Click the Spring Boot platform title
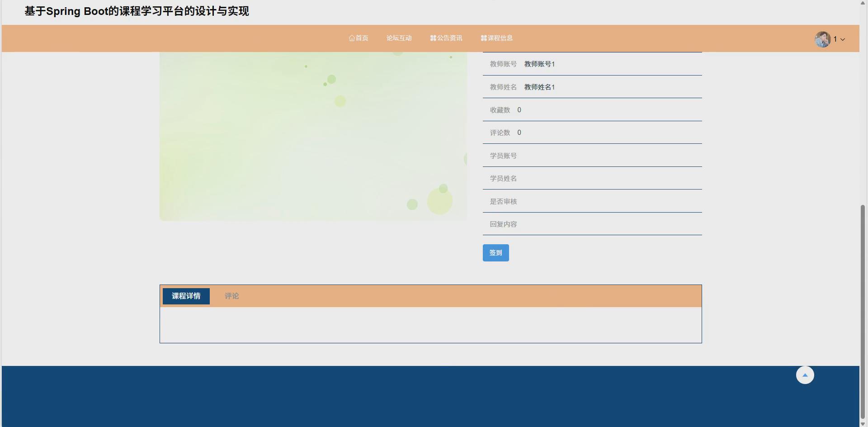This screenshot has width=868, height=427. [x=137, y=11]
